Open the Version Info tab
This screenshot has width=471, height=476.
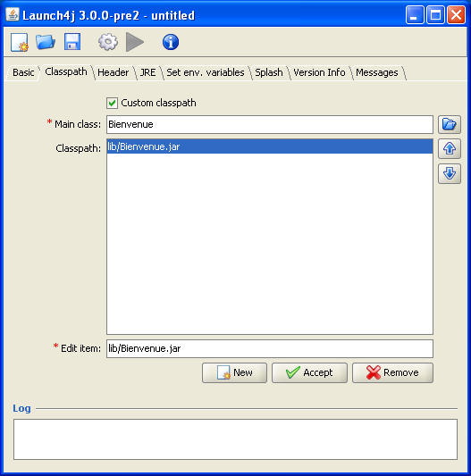(x=319, y=72)
